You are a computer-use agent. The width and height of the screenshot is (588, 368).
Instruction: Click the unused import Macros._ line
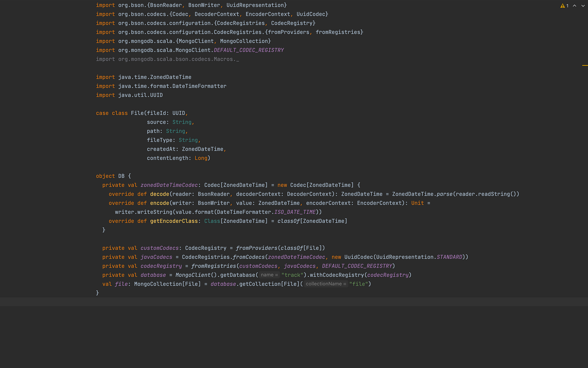coord(167,59)
